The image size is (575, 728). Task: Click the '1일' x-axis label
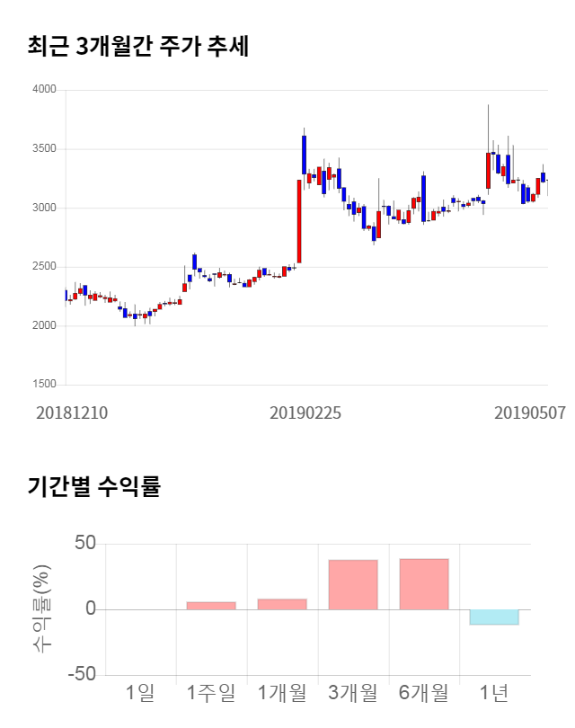(140, 692)
